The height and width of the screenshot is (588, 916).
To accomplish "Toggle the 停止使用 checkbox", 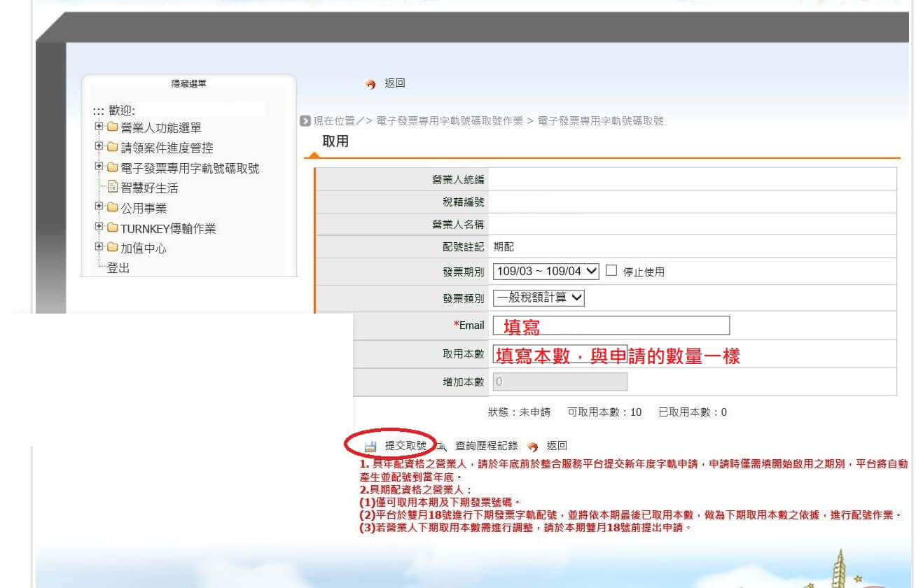I will [x=611, y=271].
